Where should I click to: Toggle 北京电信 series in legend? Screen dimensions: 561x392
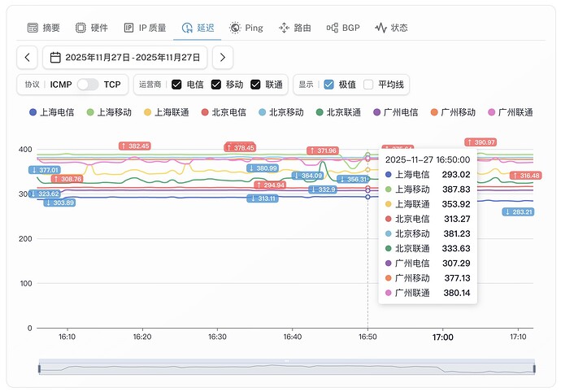tap(224, 112)
